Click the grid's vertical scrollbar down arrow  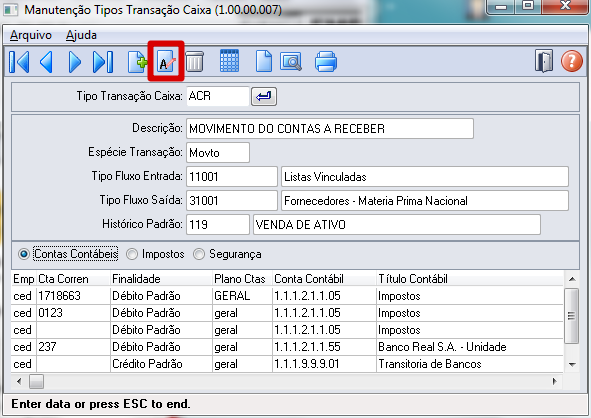pyautogui.click(x=572, y=364)
